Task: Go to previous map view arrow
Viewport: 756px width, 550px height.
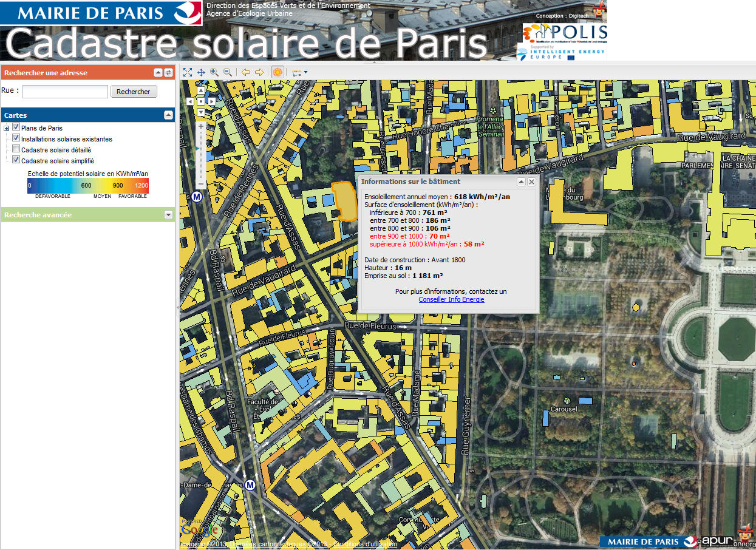Action: click(246, 72)
